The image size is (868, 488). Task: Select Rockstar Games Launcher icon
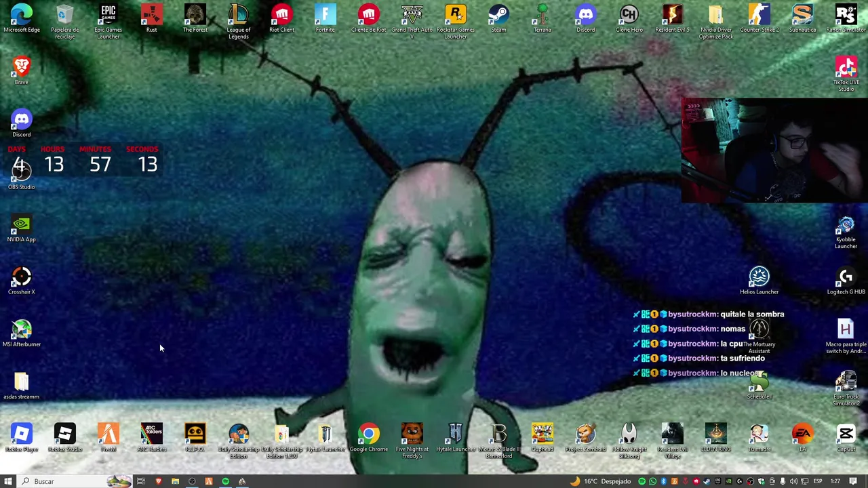[x=455, y=22]
